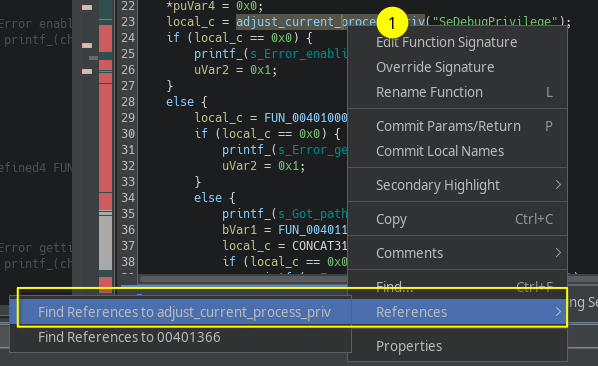This screenshot has width=598, height=366.
Task: Click the if condition on line 30
Action: (267, 134)
